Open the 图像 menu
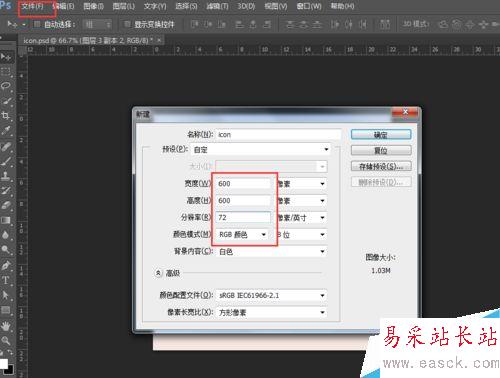500x378 pixels. [93, 6]
